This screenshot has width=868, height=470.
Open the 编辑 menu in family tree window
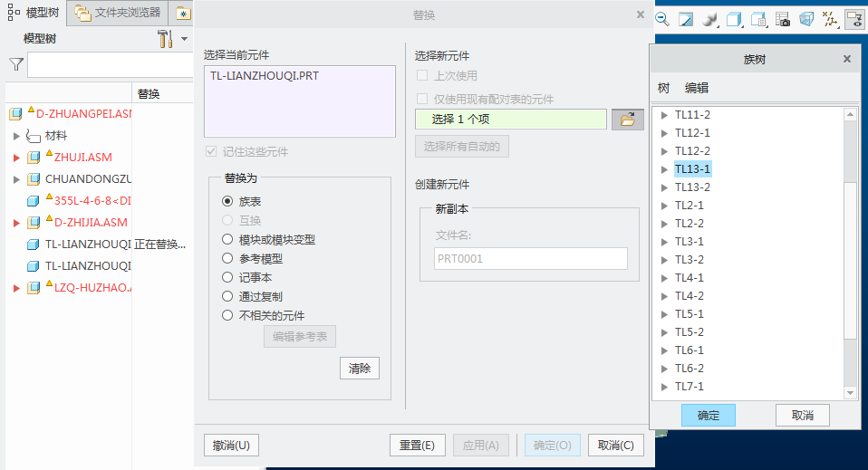pos(697,88)
